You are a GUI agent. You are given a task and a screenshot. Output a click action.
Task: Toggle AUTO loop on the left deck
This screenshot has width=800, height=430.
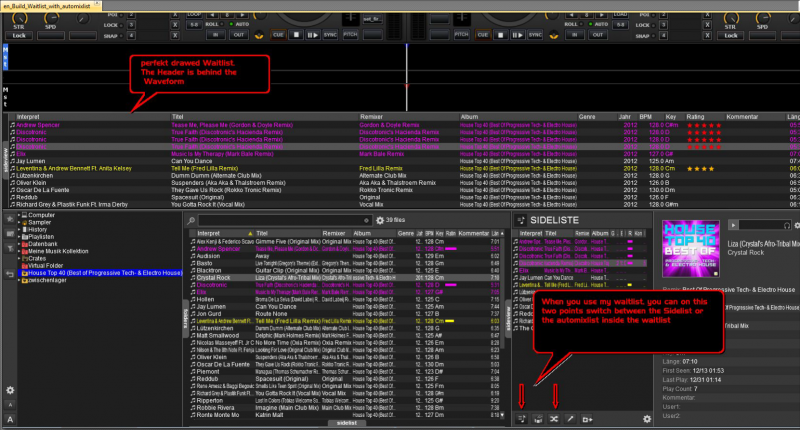[240, 24]
